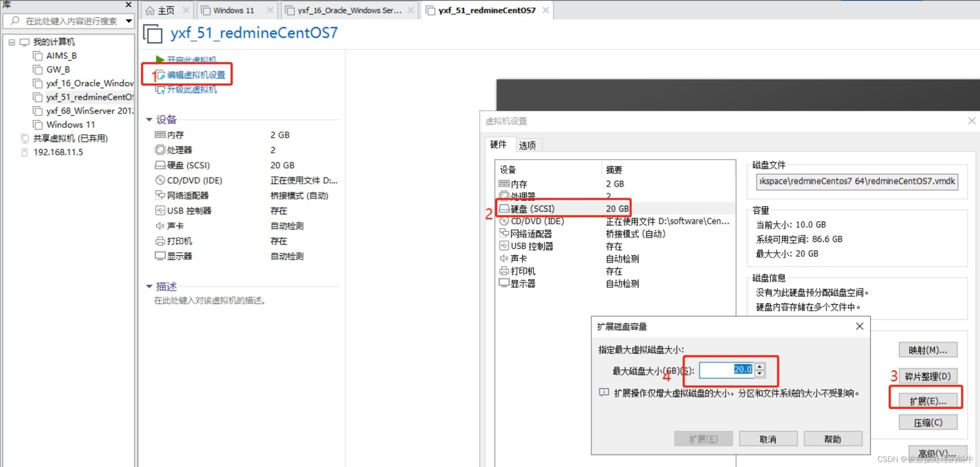Collapse the 描述 section
The width and height of the screenshot is (980, 467).
(150, 286)
